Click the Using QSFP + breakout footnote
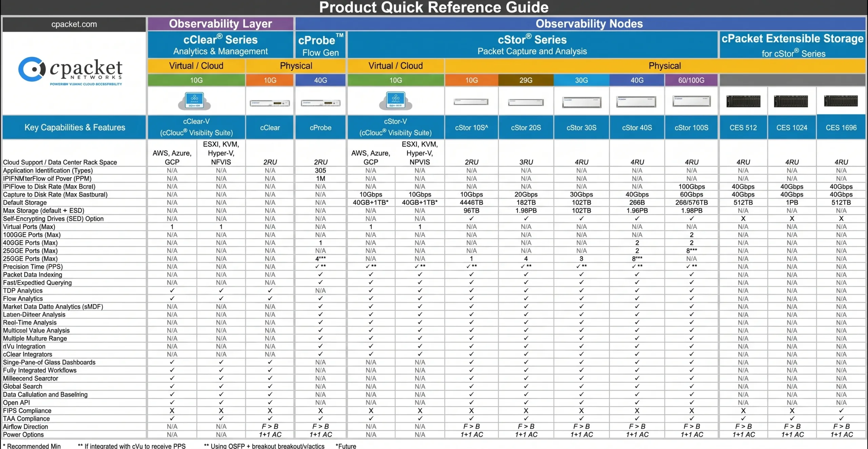This screenshot has height=449, width=868. (264, 446)
